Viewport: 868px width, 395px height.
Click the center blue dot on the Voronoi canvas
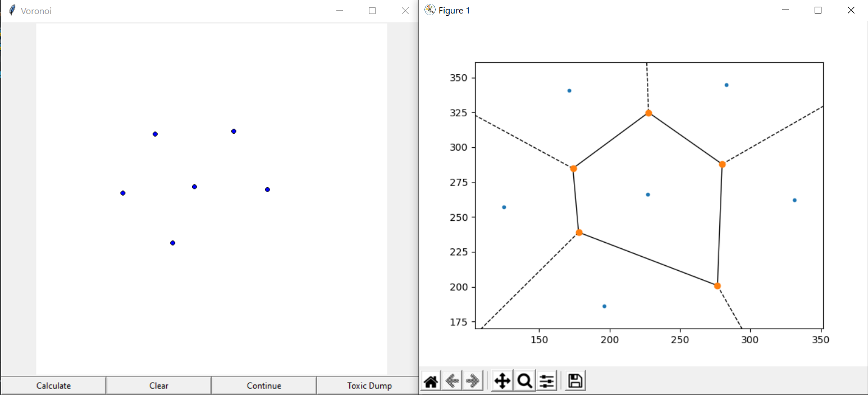[194, 187]
